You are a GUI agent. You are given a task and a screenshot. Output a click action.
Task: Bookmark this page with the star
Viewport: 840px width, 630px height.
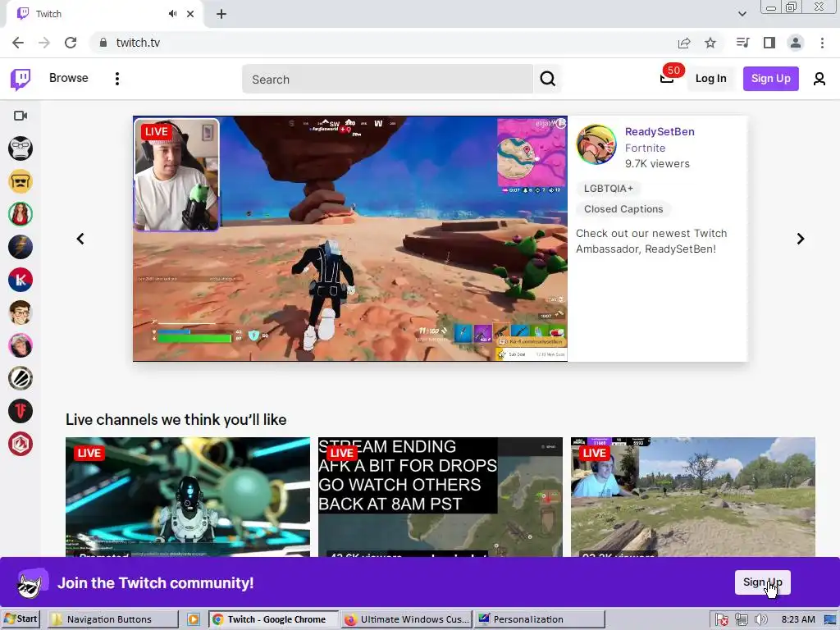click(x=710, y=43)
